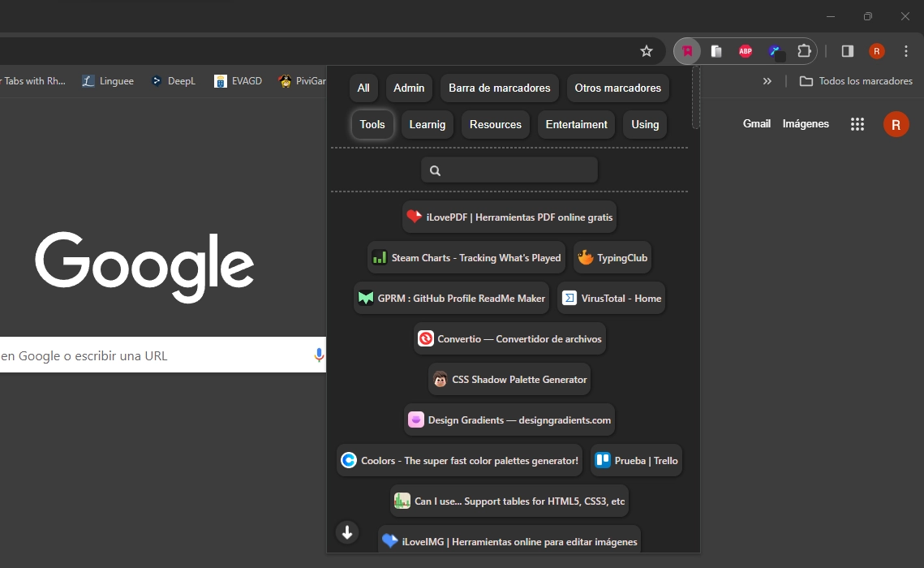Bookmark this page with the star icon
This screenshot has height=568, width=924.
[x=647, y=51]
